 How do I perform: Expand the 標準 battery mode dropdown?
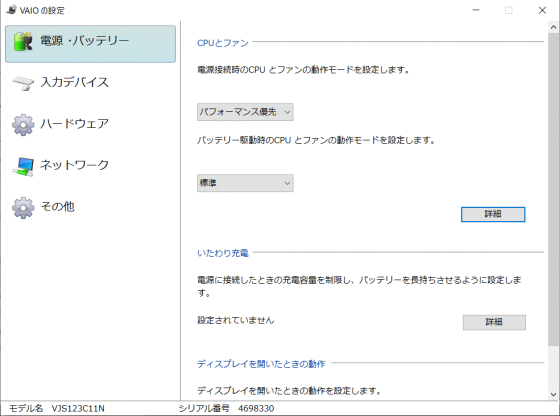(x=245, y=183)
